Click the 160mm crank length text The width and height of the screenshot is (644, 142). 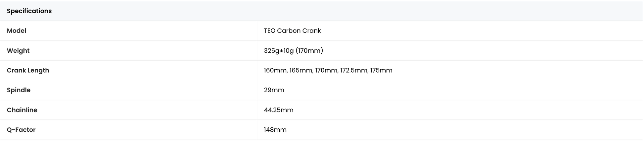(275, 70)
